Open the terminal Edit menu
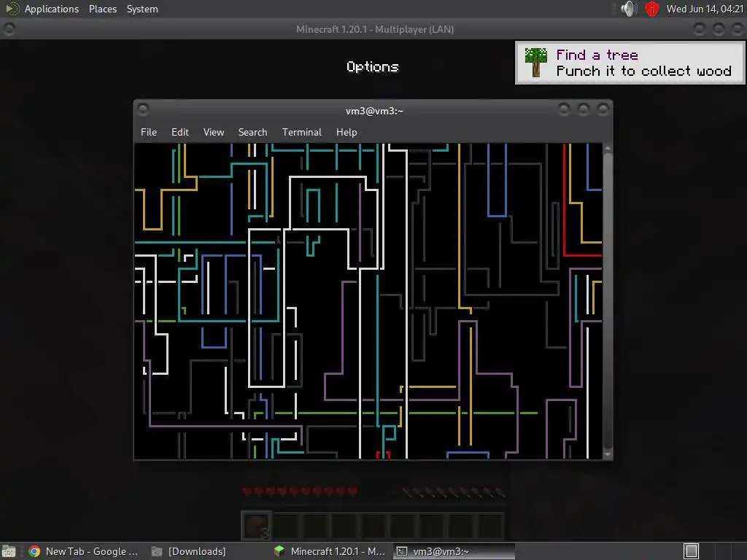The height and width of the screenshot is (560, 747). [180, 133]
